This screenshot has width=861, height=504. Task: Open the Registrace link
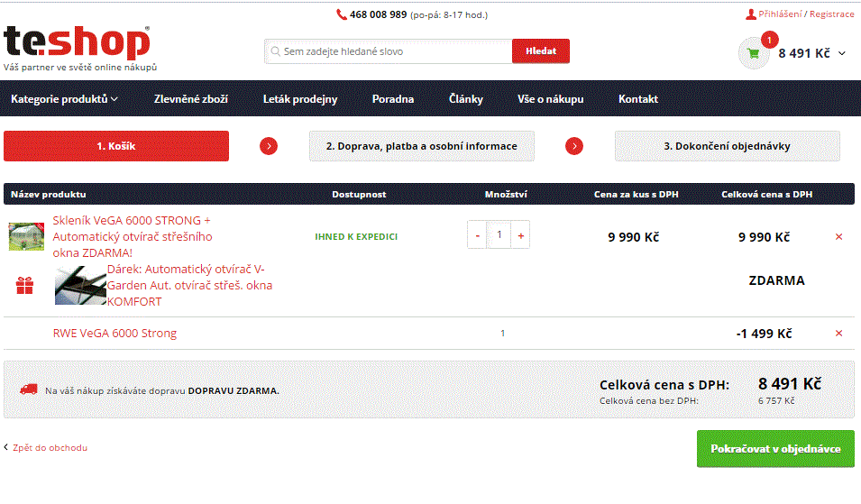pos(832,14)
